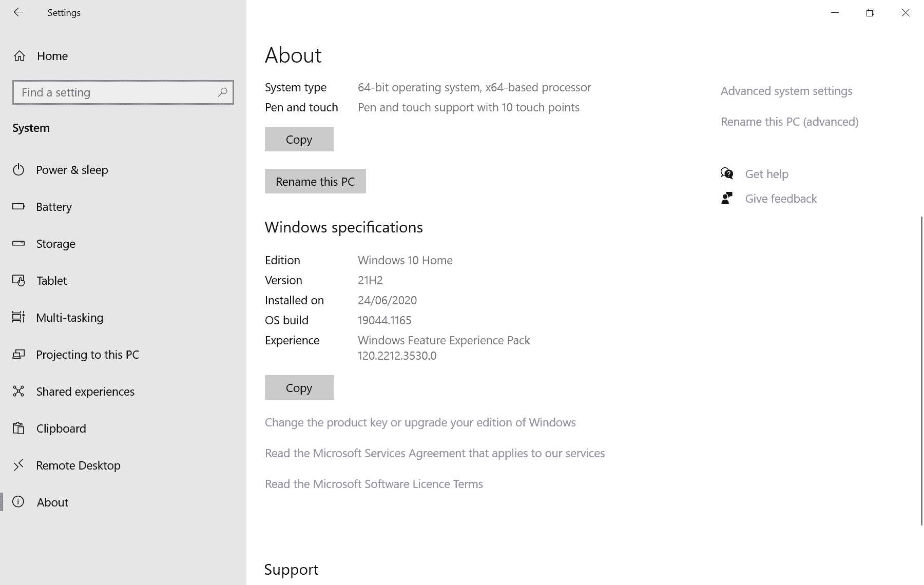Click the Shared experiences scissors icon

coord(18,392)
